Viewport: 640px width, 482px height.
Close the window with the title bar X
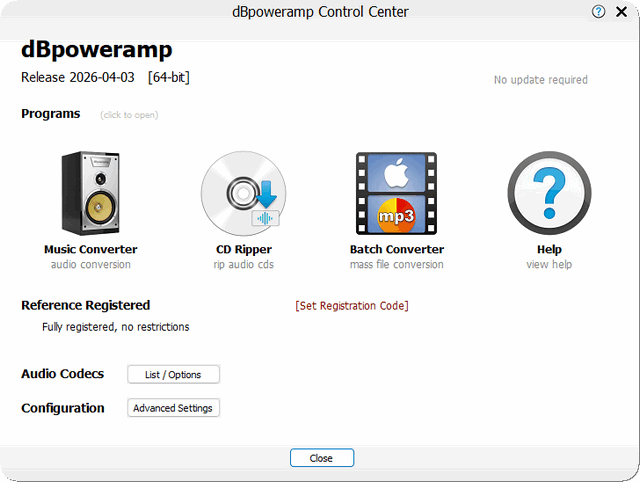[x=621, y=12]
